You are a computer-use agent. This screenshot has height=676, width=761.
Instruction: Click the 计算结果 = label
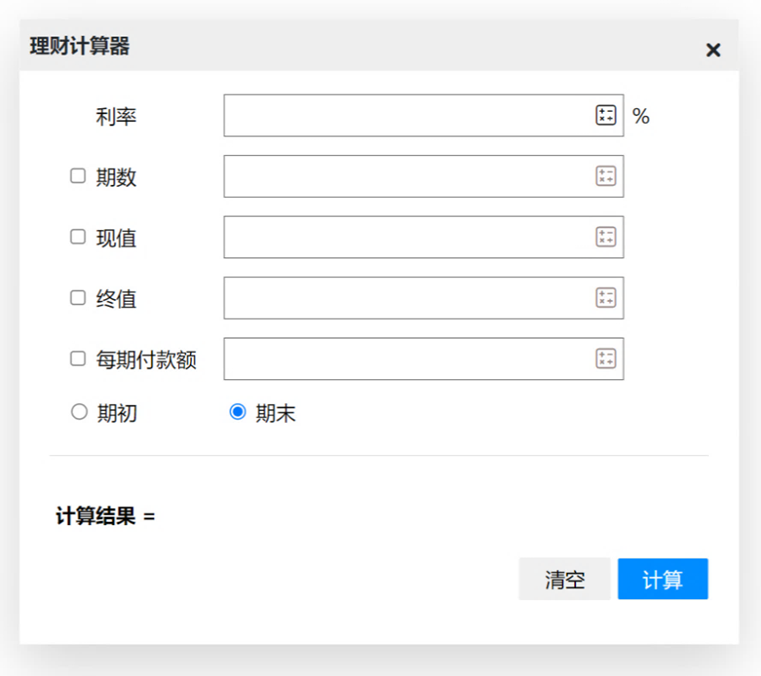[x=105, y=516]
